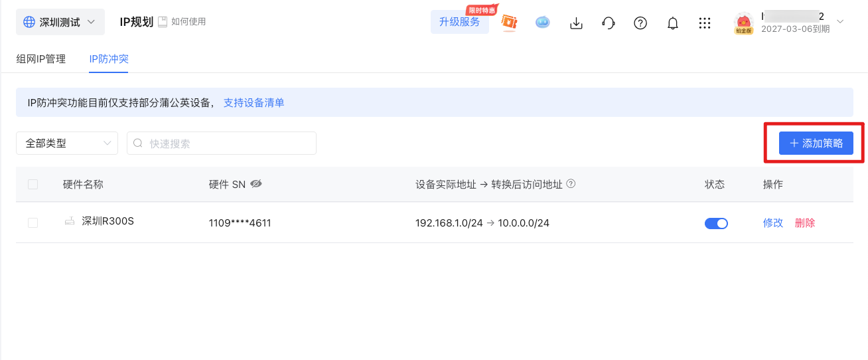This screenshot has width=868, height=360.
Task: Click the magnifier icon in search box
Action: (138, 143)
